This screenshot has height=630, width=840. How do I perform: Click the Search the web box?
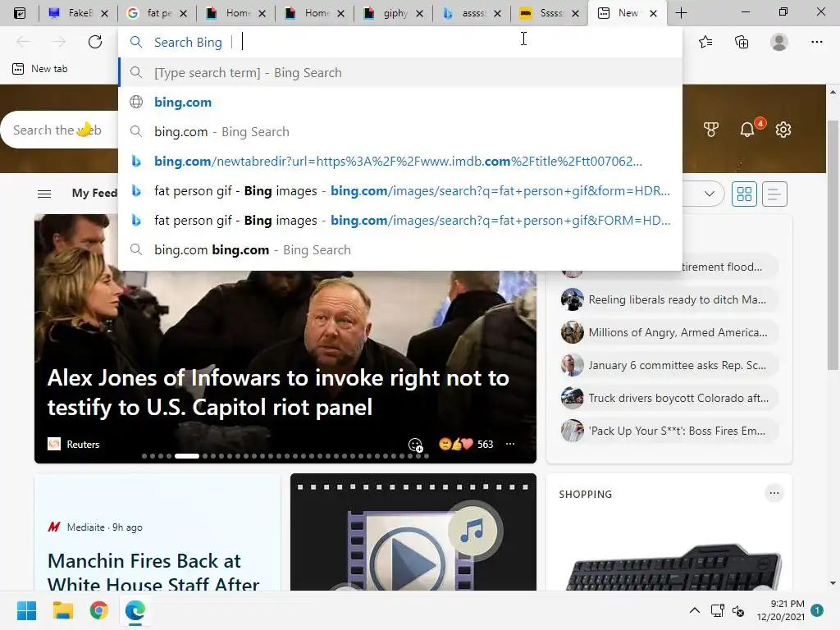60,130
